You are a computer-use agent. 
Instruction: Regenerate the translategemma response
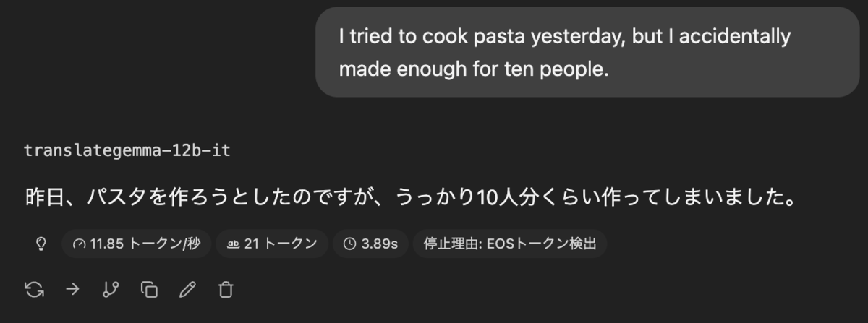[x=34, y=290]
